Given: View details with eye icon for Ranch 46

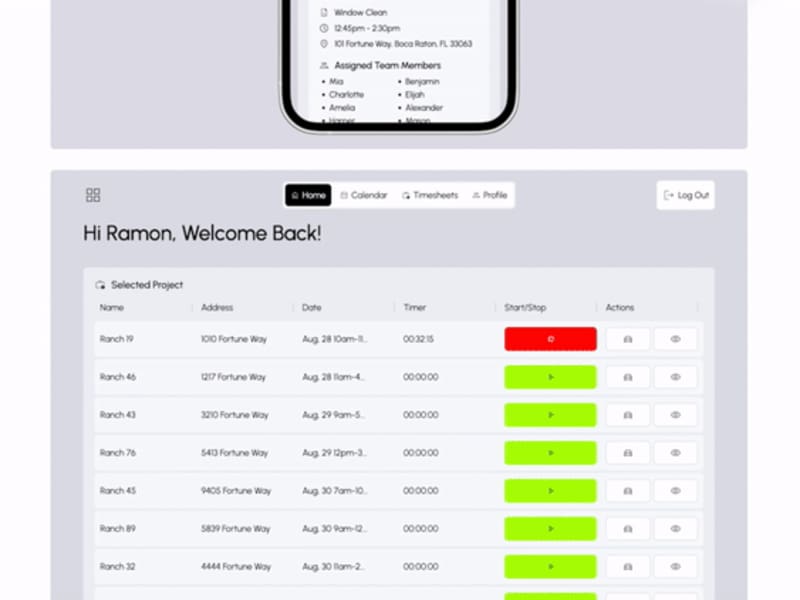Looking at the screenshot, I should click(x=676, y=377).
